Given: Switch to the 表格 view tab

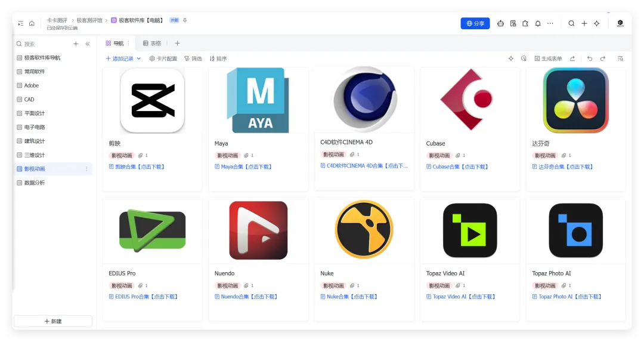Looking at the screenshot, I should (152, 43).
